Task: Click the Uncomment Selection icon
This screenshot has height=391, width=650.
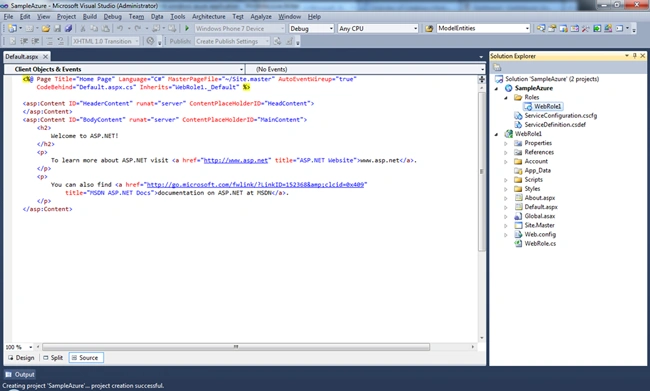Action: 61,41
